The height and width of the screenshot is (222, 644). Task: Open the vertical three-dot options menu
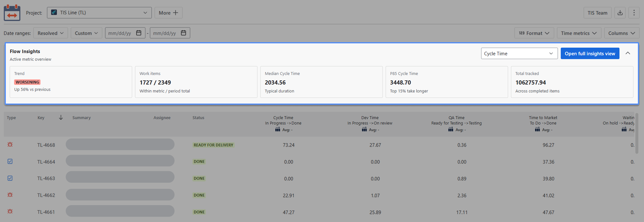(x=634, y=13)
